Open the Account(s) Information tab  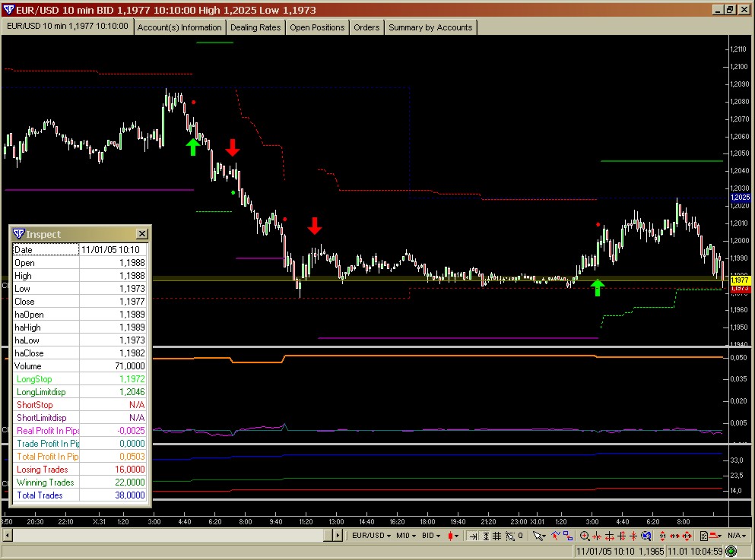click(x=179, y=27)
